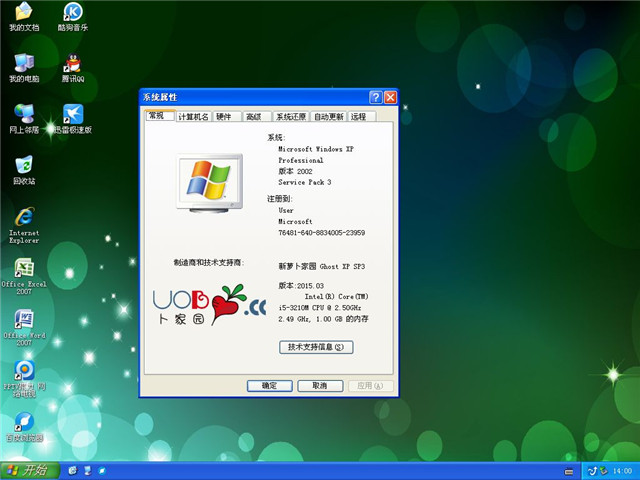Open the 高级 tab
Image resolution: width=640 pixels, height=480 pixels.
(x=256, y=117)
